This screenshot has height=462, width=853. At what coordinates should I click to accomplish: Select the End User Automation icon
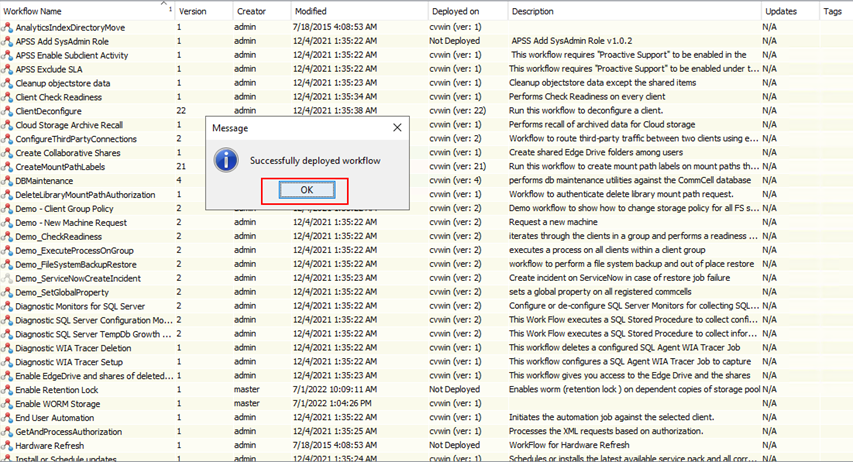[x=8, y=418]
